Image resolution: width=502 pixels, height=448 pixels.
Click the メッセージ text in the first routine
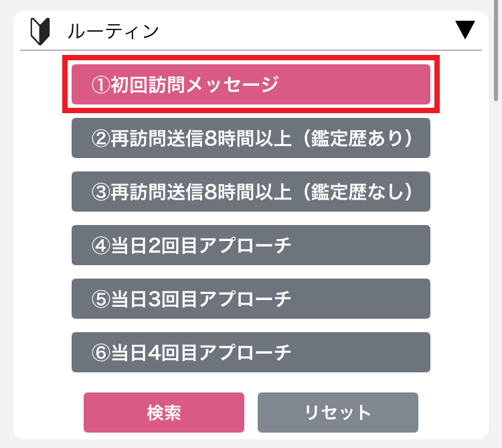[233, 85]
